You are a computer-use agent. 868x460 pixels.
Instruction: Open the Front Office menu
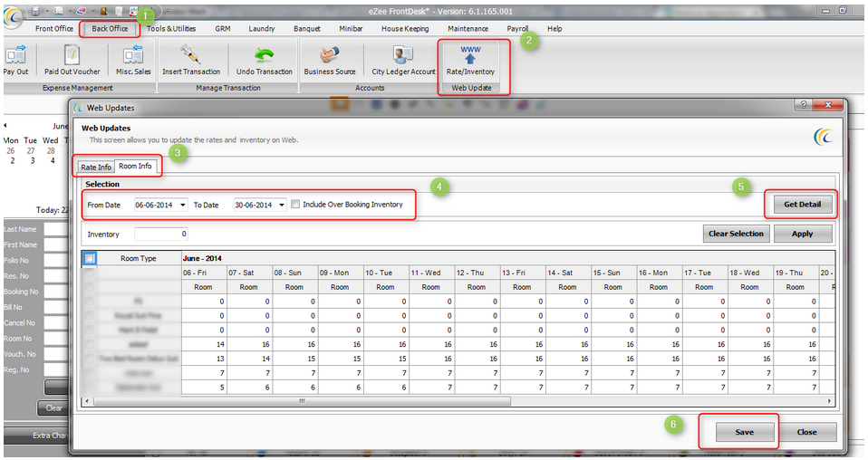click(54, 29)
